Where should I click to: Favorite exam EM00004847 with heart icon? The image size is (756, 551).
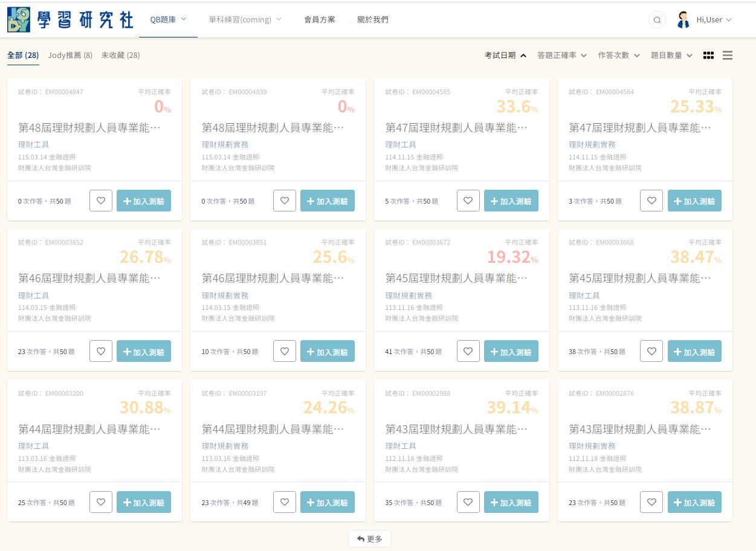(101, 201)
